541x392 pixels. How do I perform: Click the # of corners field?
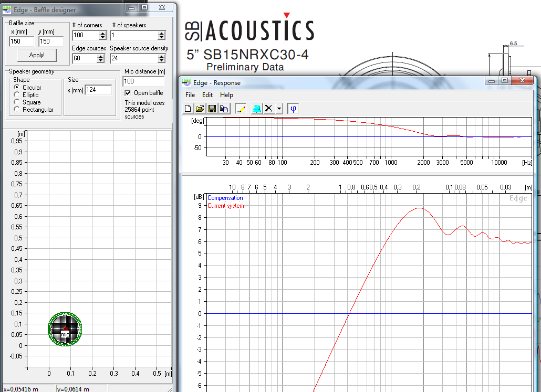(86, 35)
